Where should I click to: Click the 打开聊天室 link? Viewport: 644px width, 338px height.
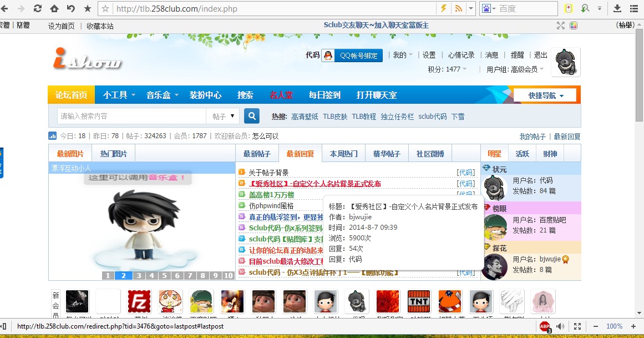tap(377, 95)
